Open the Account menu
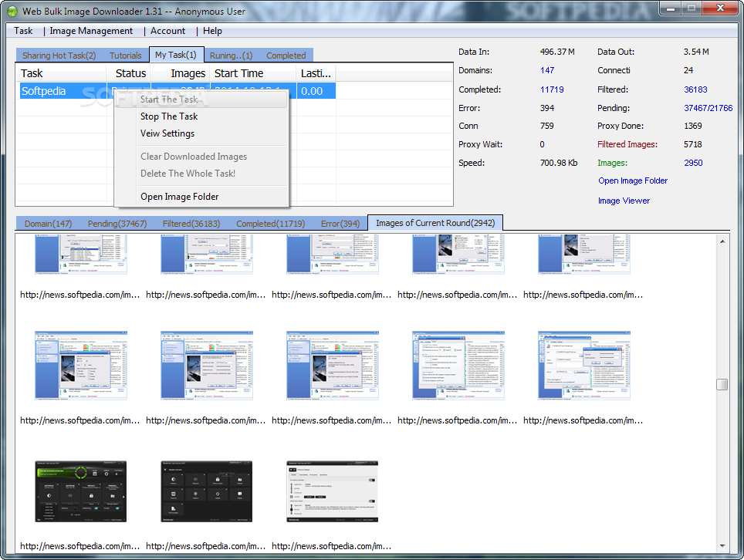Screen dimensions: 744x560 click(x=167, y=31)
